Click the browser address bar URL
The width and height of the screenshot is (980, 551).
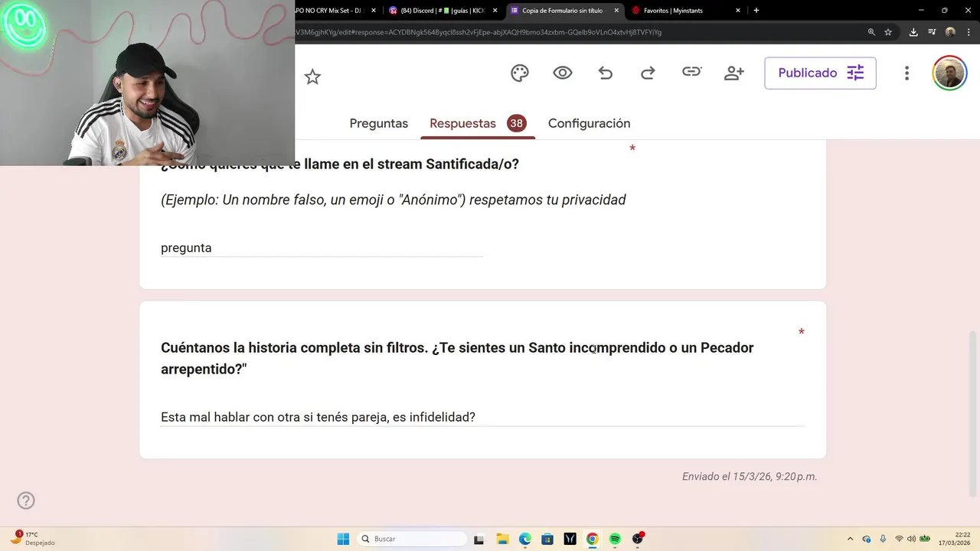pos(479,32)
